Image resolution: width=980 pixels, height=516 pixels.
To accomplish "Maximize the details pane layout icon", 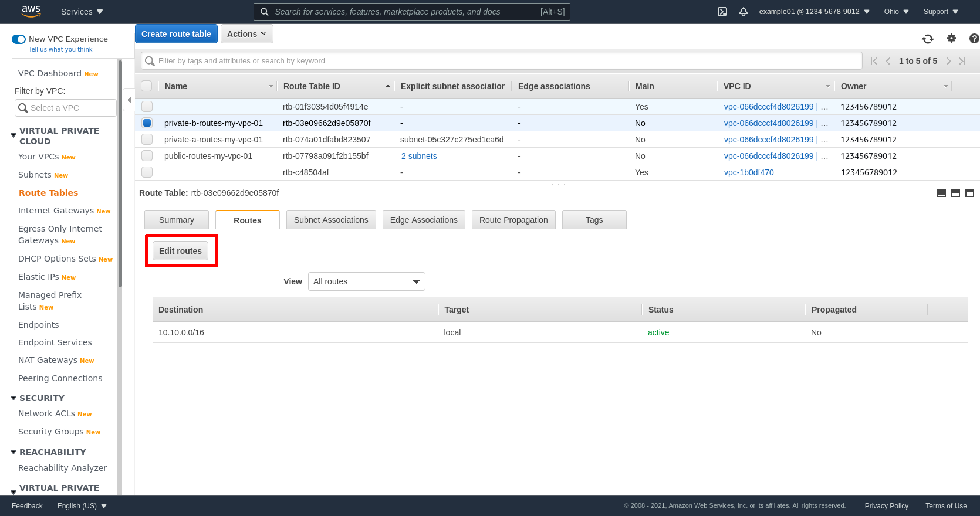I will click(x=969, y=193).
